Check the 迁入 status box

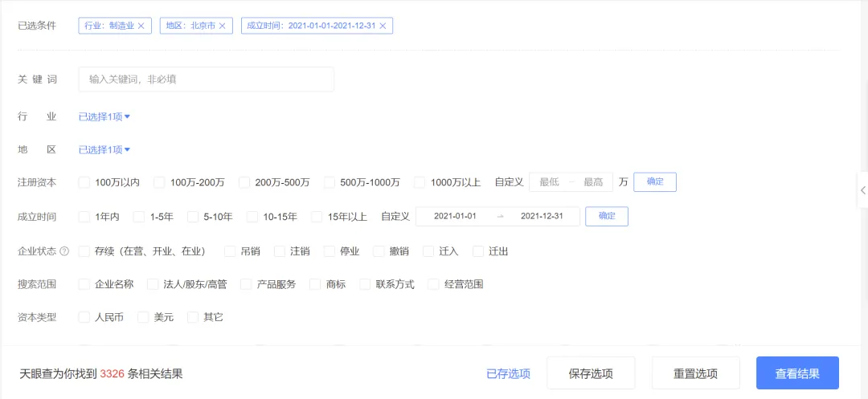pyautogui.click(x=428, y=251)
